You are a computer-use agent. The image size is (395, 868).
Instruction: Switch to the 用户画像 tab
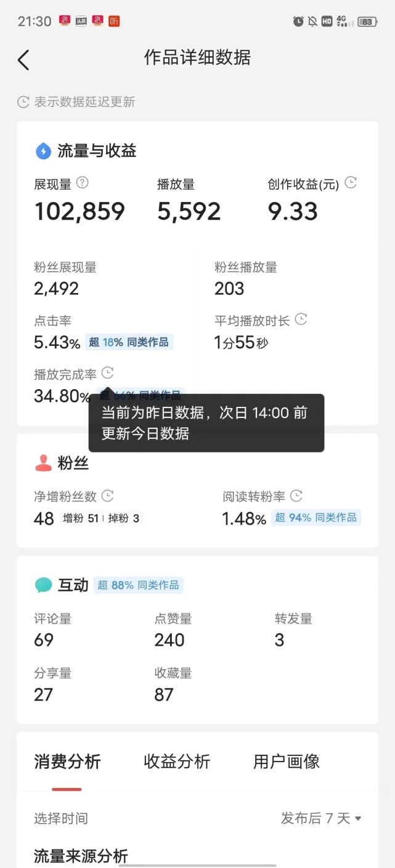point(287,762)
